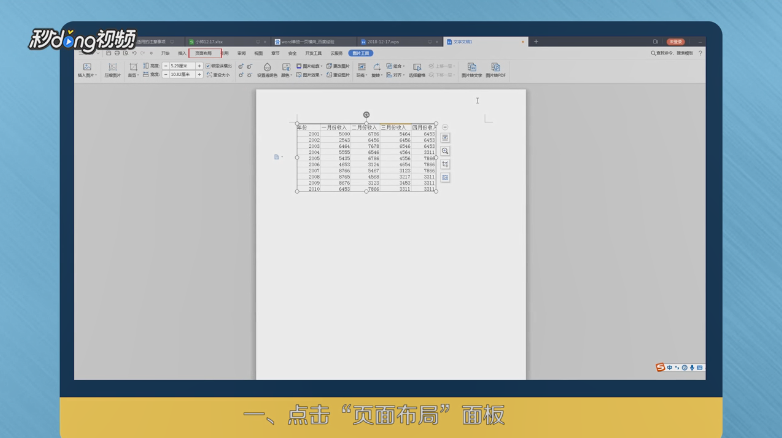782x438 pixels.
Task: Click the collapse minus icon beside picture
Action: click(x=445, y=127)
